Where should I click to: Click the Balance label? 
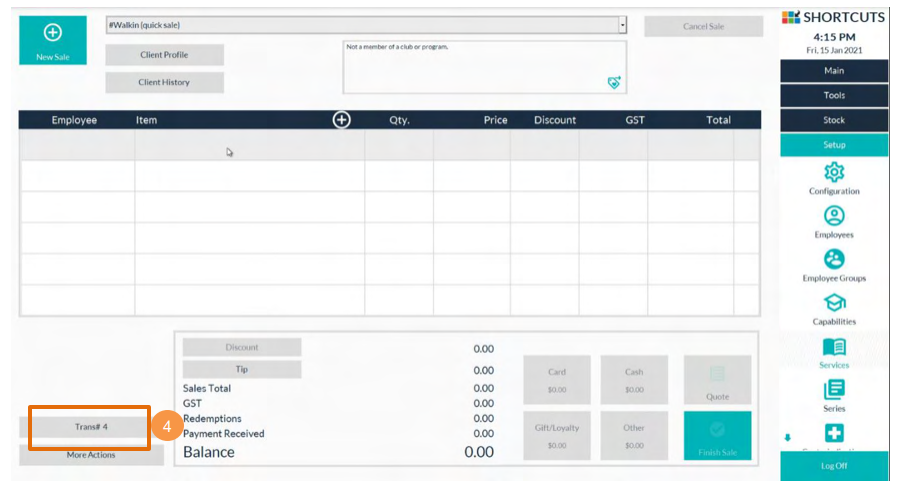click(x=209, y=452)
